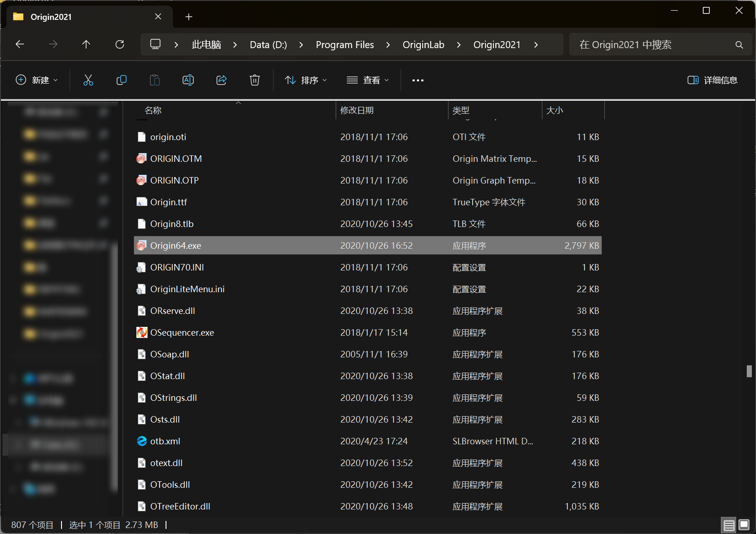This screenshot has width=756, height=534.
Task: Click the 2,797 KB size cell
Action: [582, 246]
